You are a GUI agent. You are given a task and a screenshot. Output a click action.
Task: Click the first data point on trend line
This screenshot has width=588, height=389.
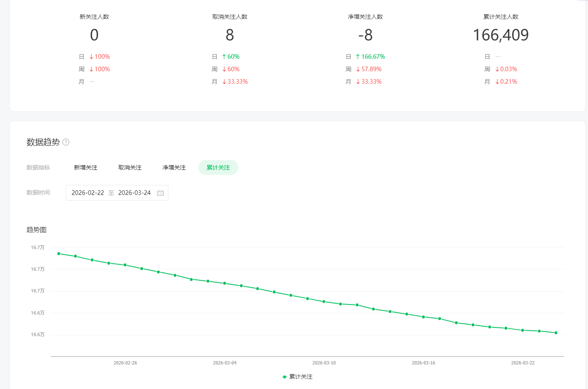click(59, 254)
